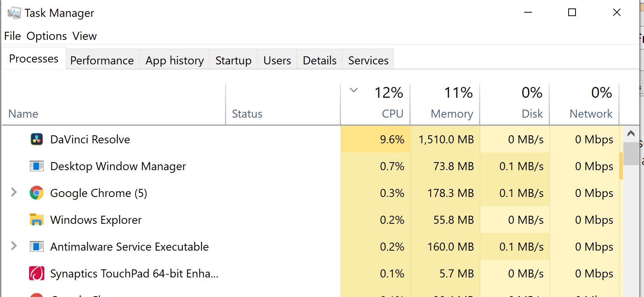Image resolution: width=644 pixels, height=297 pixels.
Task: Click the 73.8 MB memory cell
Action: click(x=445, y=166)
